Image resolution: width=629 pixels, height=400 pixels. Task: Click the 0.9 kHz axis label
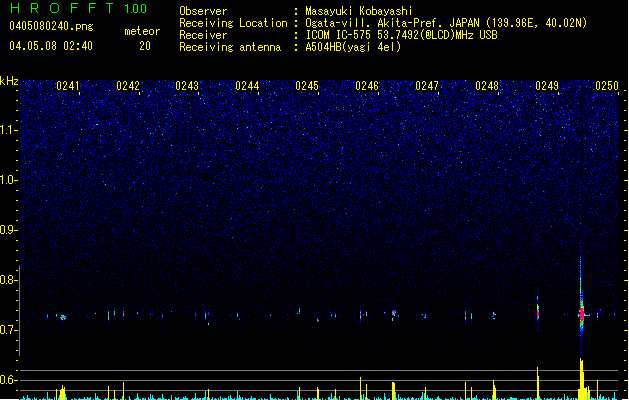pos(8,230)
